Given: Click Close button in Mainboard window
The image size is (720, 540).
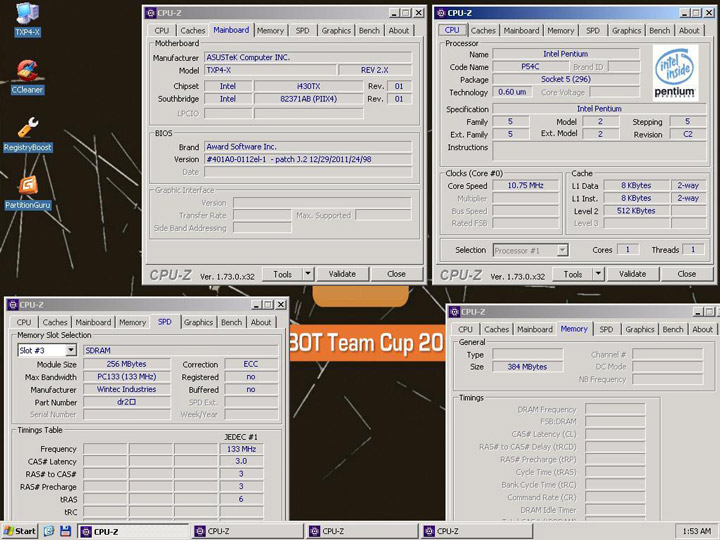Looking at the screenshot, I should pyautogui.click(x=396, y=274).
